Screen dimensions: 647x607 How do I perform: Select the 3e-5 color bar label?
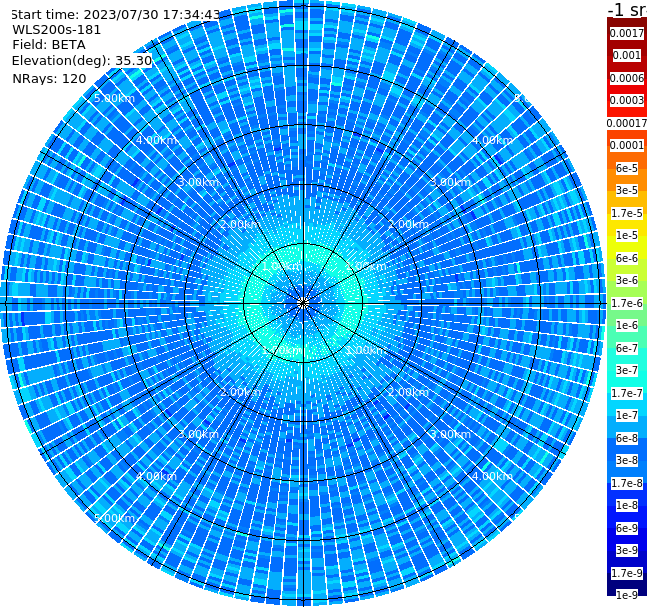627,190
